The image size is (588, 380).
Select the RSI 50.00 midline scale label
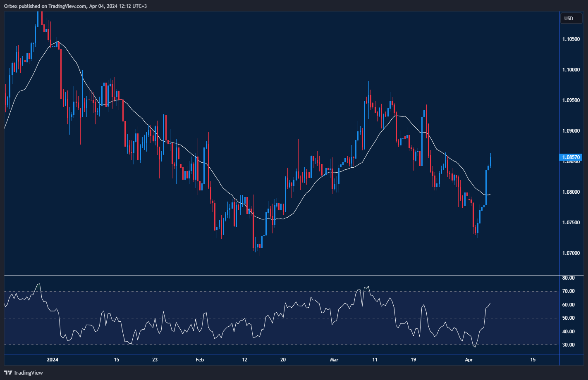pos(569,318)
